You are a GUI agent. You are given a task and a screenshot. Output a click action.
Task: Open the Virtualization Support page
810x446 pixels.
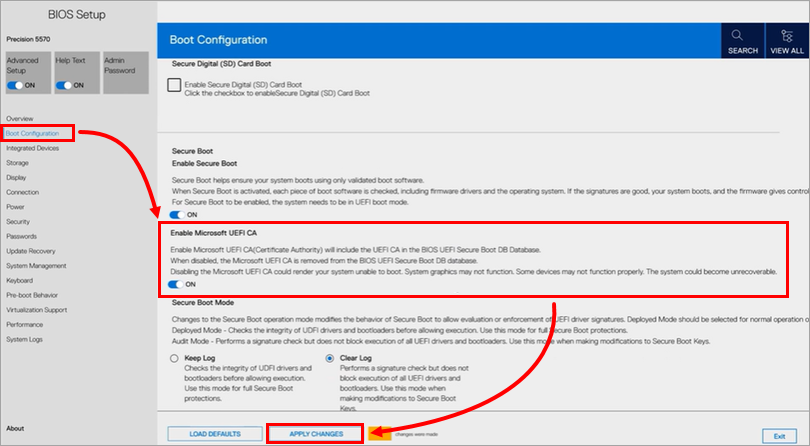coord(38,310)
